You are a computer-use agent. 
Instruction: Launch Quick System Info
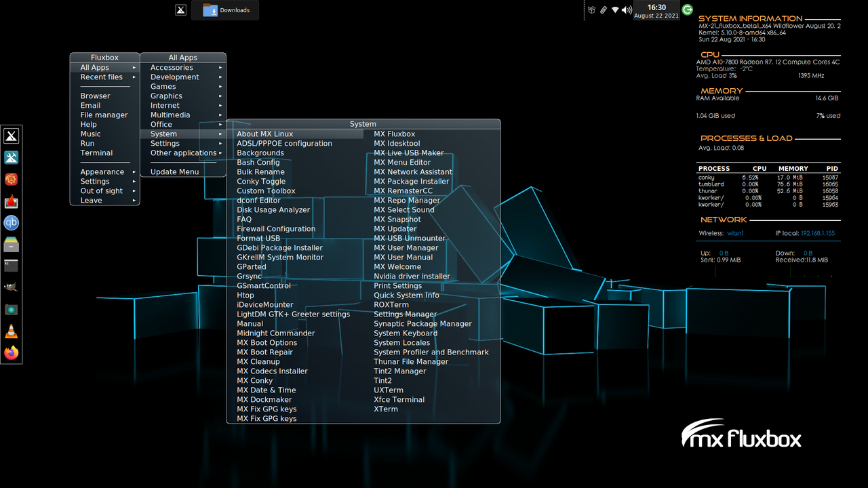click(432, 296)
